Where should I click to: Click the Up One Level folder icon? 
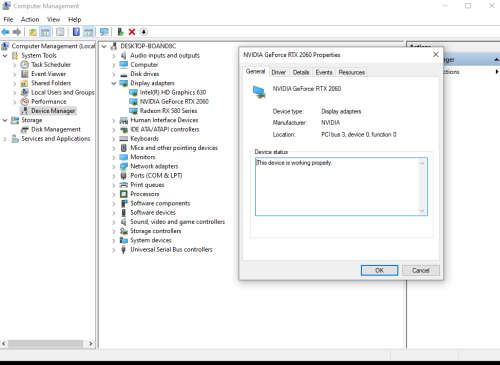tap(33, 32)
